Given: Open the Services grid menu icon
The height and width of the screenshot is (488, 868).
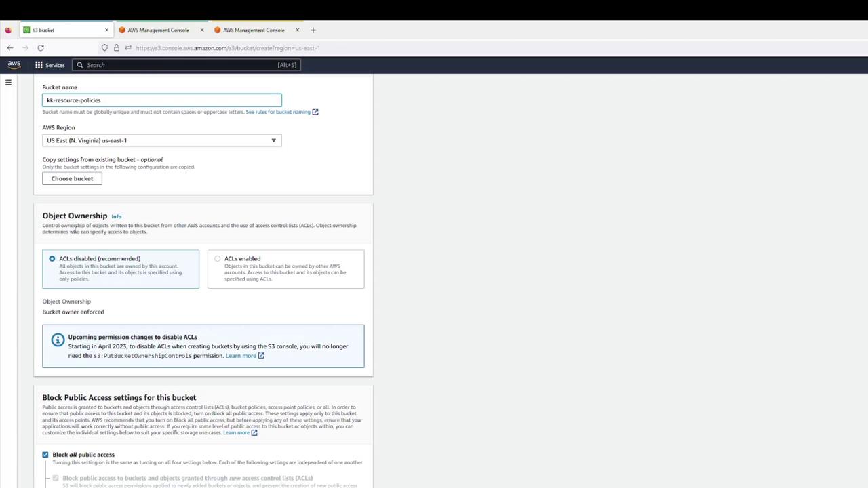Looking at the screenshot, I should pos(39,65).
